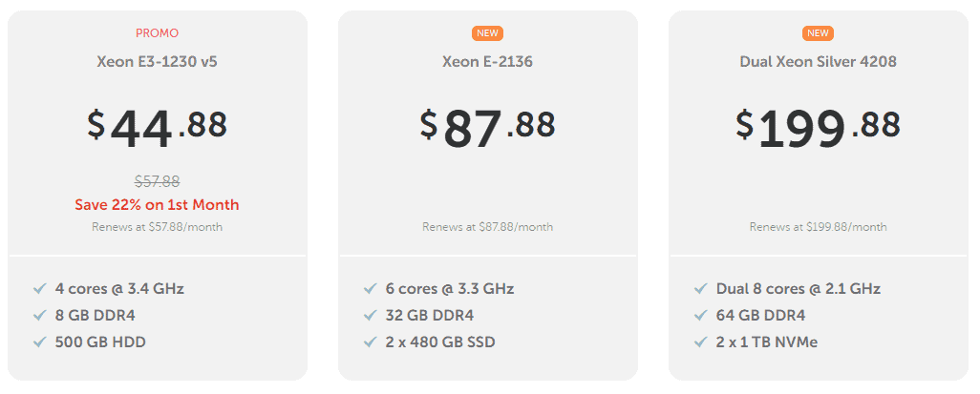The height and width of the screenshot is (394, 980).
Task: Click the crossed-out $57.88 original price
Action: tap(158, 181)
